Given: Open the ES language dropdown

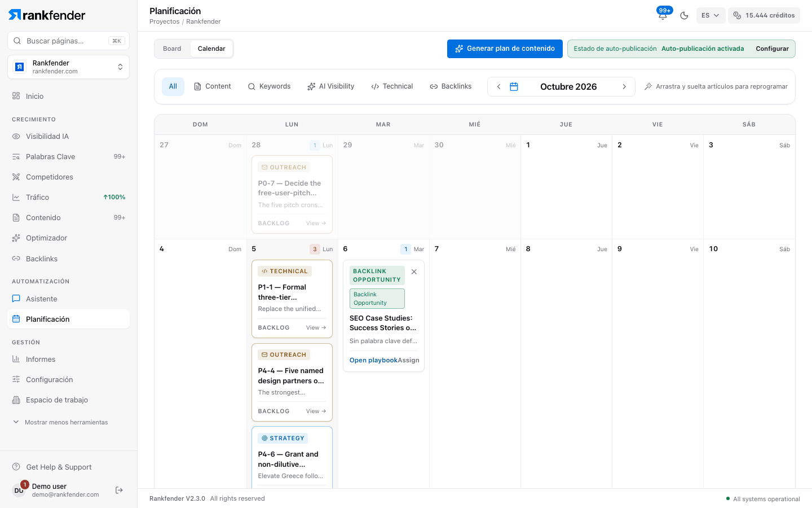Looking at the screenshot, I should 710,15.
